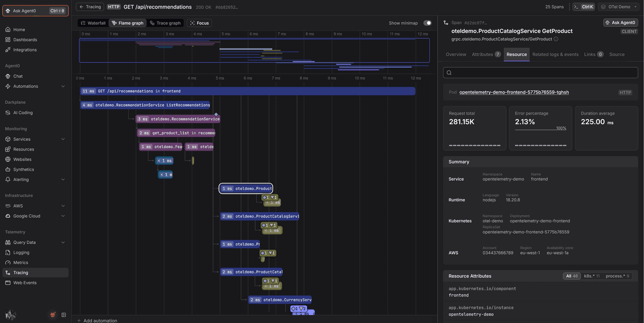Open the Overview tab
The image size is (644, 323).
pyautogui.click(x=456, y=54)
